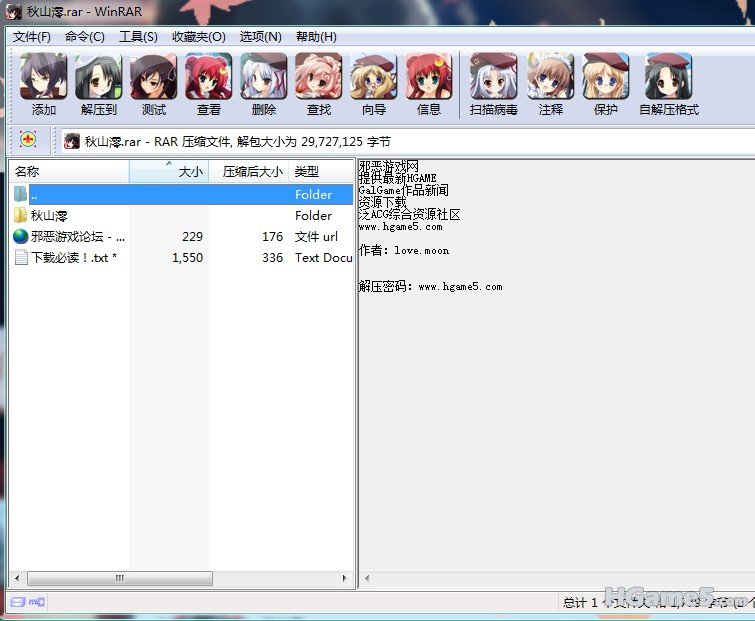Click the 文件 url type cell

pos(316,237)
